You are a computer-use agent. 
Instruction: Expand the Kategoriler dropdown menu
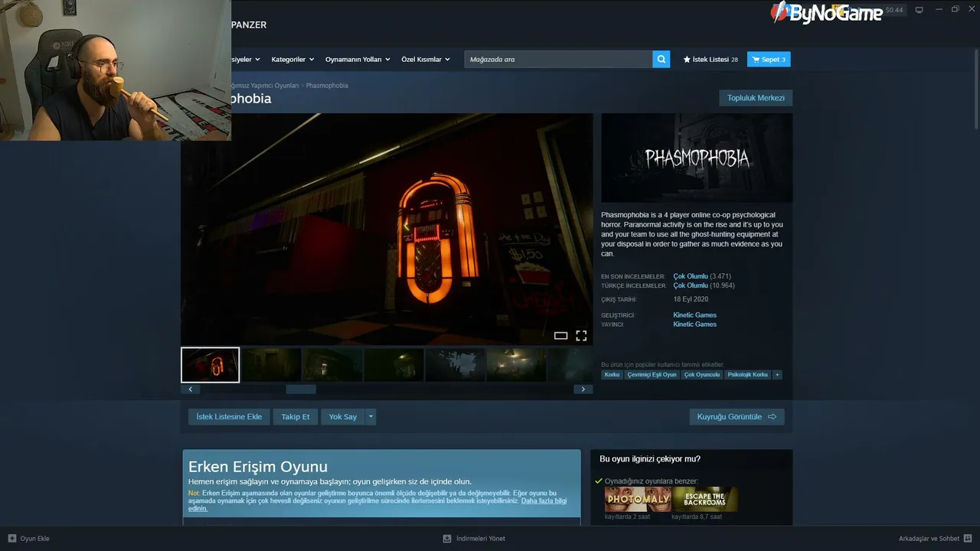click(x=293, y=59)
